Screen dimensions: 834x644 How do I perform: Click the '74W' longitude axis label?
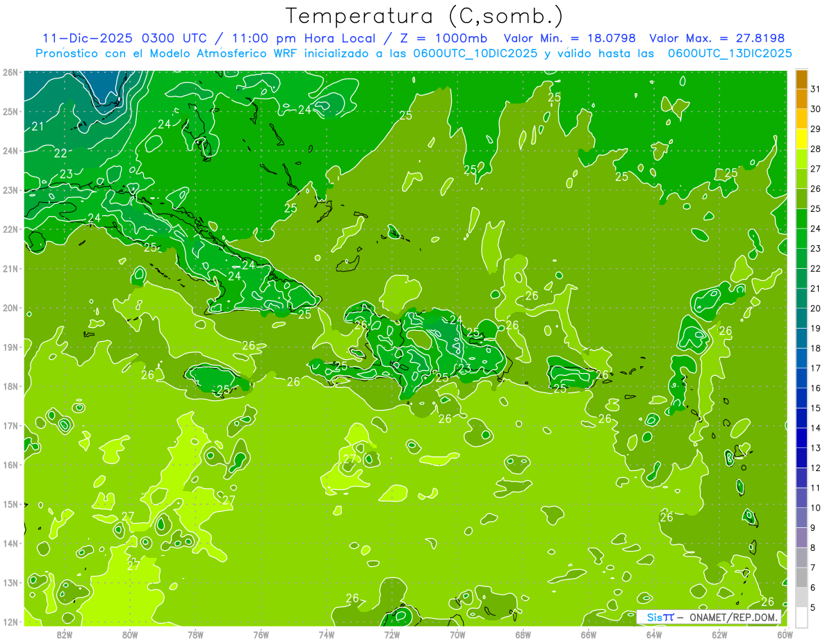click(x=326, y=635)
